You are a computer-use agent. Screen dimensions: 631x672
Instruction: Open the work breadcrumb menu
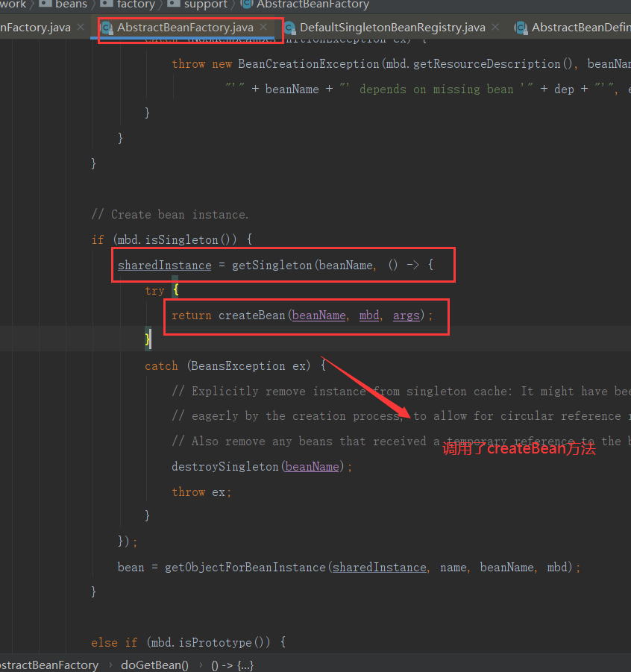point(13,5)
